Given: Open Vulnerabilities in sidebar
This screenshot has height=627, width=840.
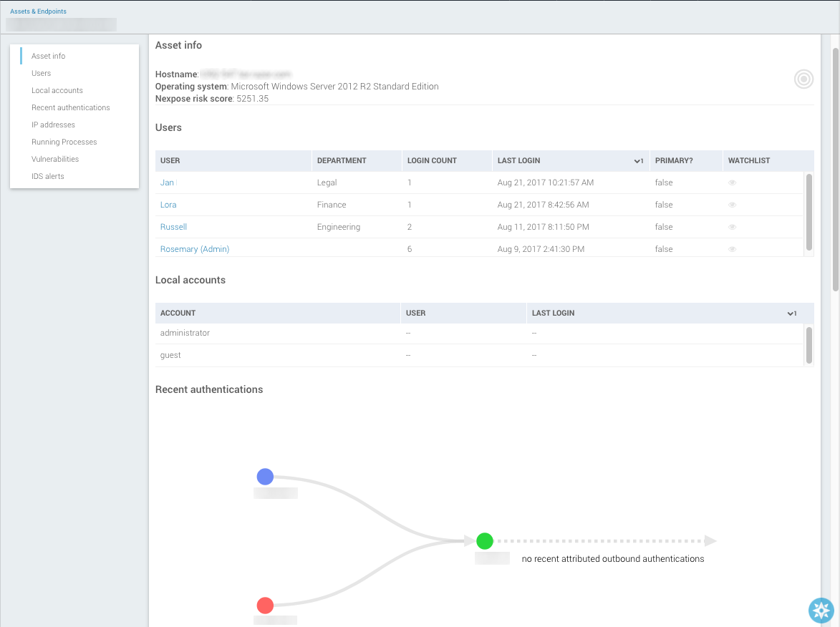Looking at the screenshot, I should 55,159.
